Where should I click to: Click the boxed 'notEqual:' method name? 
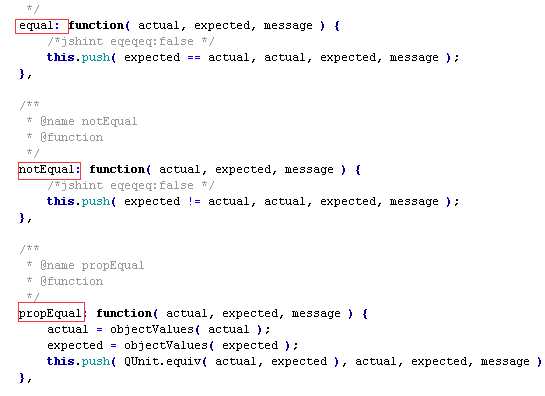click(x=49, y=170)
